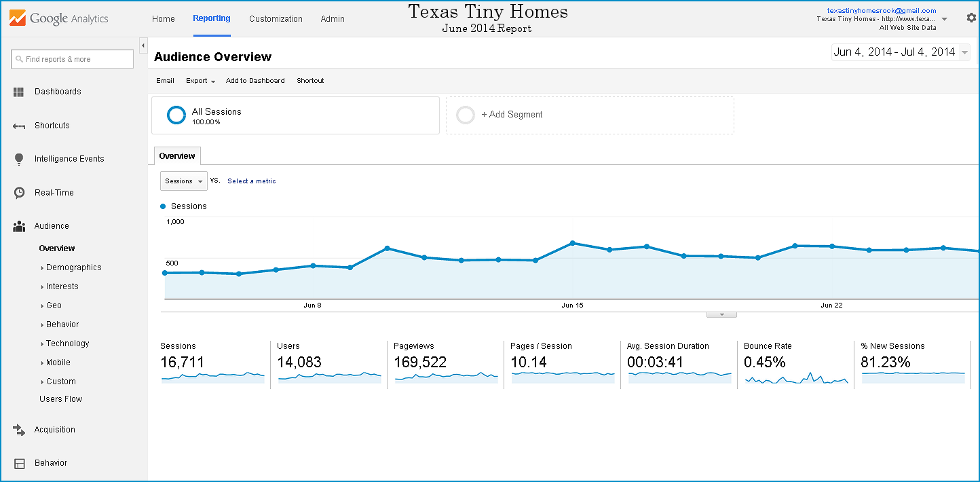
Task: Collapse the sidebar with the arrow handle
Action: pyautogui.click(x=143, y=45)
